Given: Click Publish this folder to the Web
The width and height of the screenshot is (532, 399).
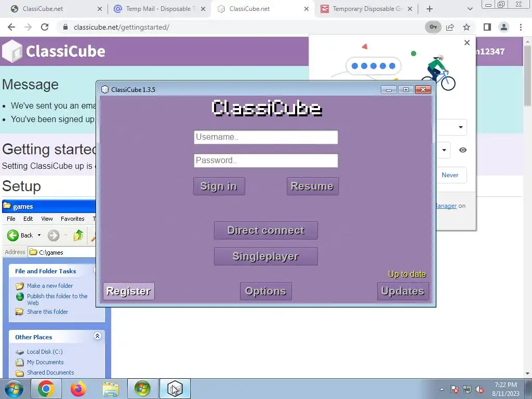Looking at the screenshot, I should click(x=57, y=299).
